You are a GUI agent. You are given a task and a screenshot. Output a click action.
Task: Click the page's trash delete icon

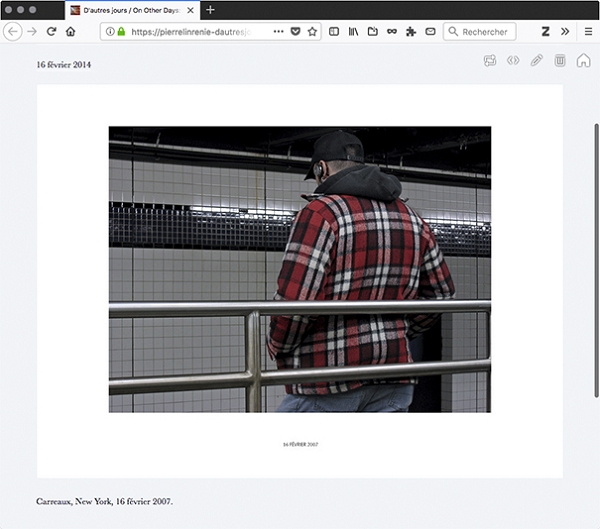[560, 61]
